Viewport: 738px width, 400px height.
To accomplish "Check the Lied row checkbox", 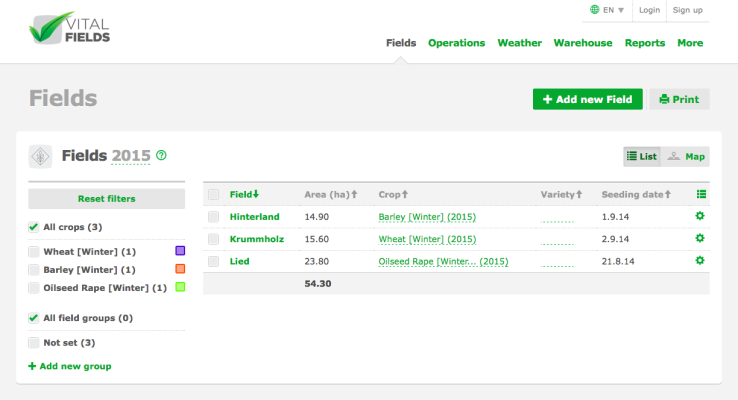I will (x=213, y=261).
